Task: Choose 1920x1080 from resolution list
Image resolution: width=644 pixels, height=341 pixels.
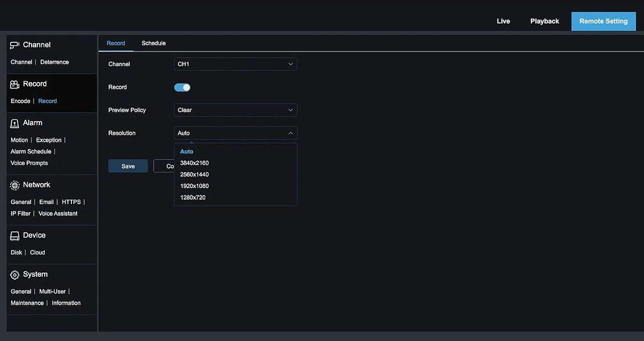Action: (194, 186)
